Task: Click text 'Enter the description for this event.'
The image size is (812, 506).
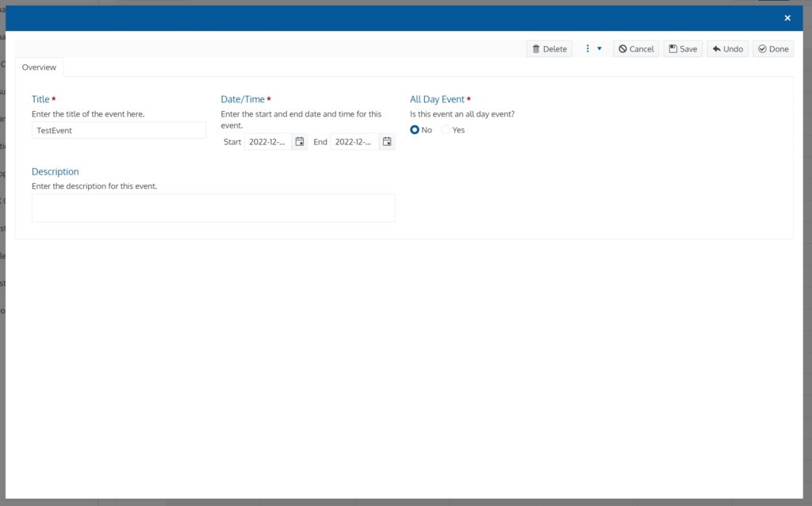Action: [x=94, y=186]
